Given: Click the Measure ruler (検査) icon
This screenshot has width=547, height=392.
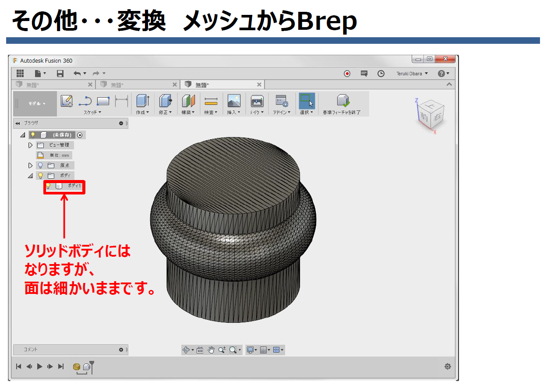Looking at the screenshot, I should tap(211, 101).
